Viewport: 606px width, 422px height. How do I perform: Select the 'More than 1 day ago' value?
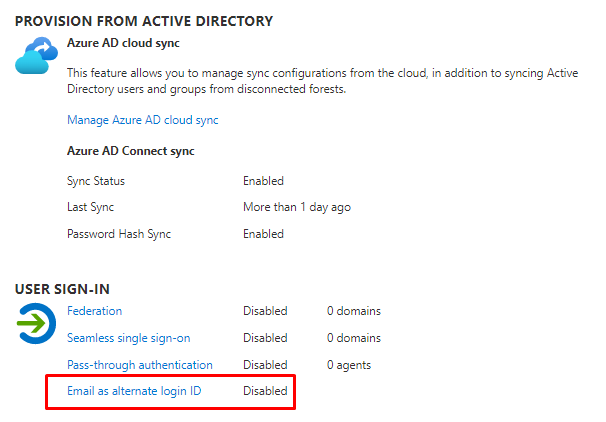296,207
